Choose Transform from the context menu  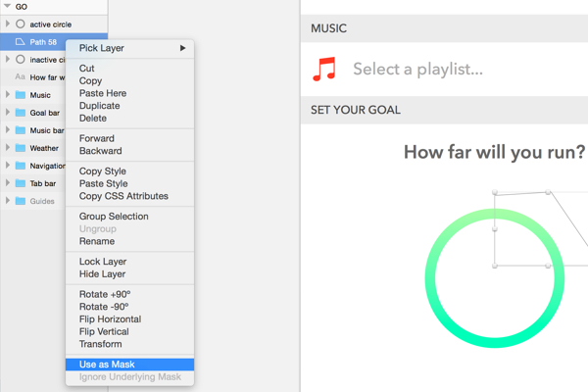coord(129,344)
